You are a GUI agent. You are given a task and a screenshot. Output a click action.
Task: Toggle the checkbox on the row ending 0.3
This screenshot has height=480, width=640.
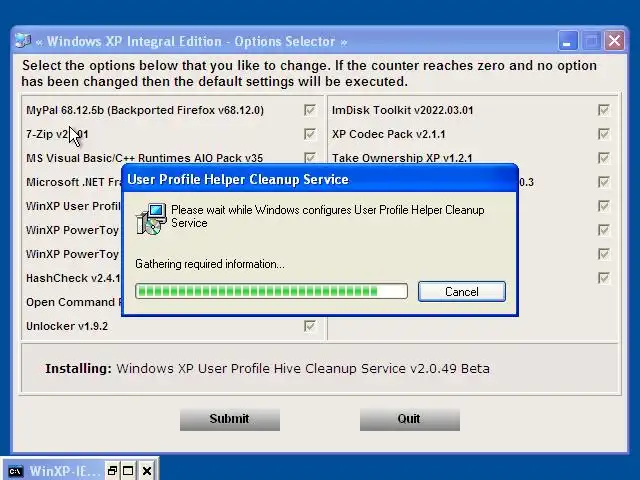(x=604, y=182)
